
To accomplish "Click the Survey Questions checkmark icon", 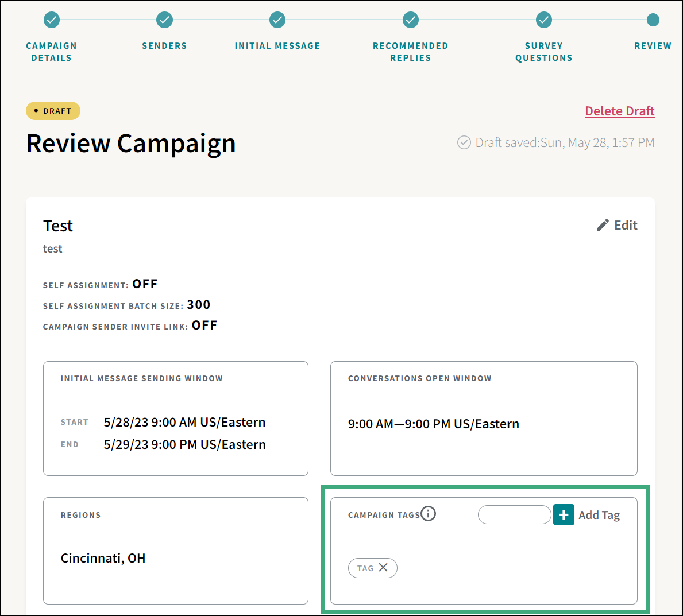I will (x=543, y=20).
